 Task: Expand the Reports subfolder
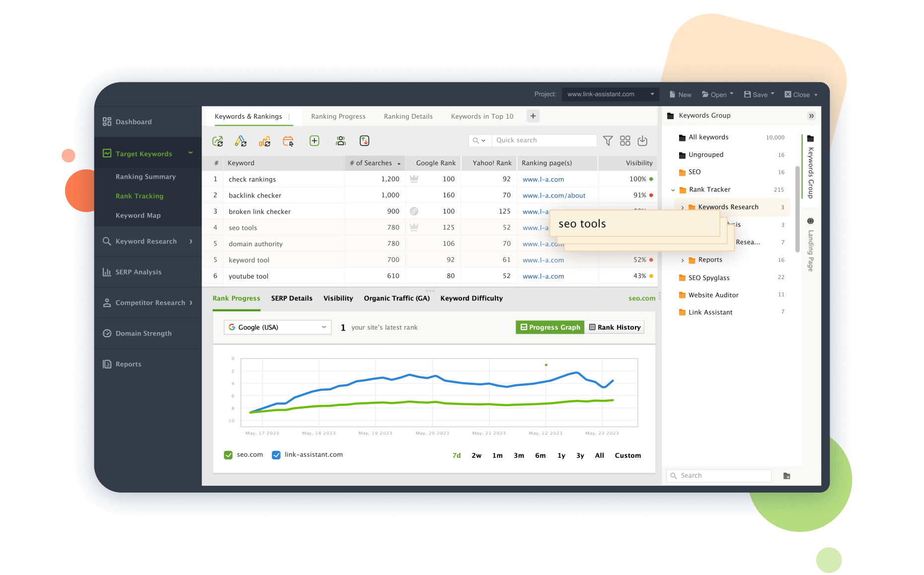point(683,260)
